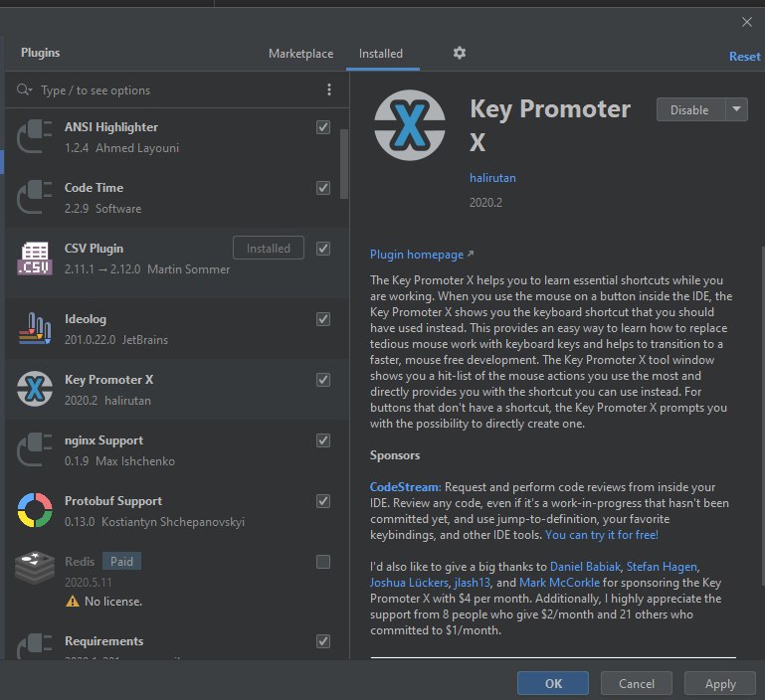Open the Daniel Babiak link

[x=586, y=567]
